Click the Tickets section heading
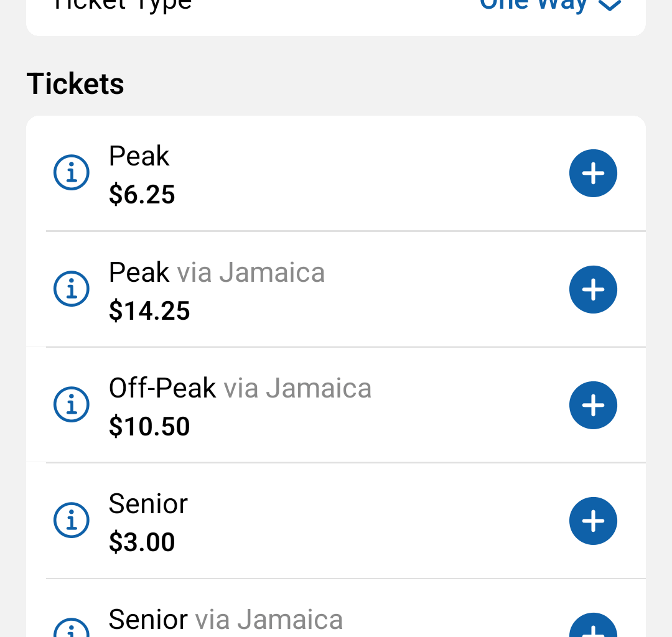Image resolution: width=672 pixels, height=637 pixels. pos(75,83)
